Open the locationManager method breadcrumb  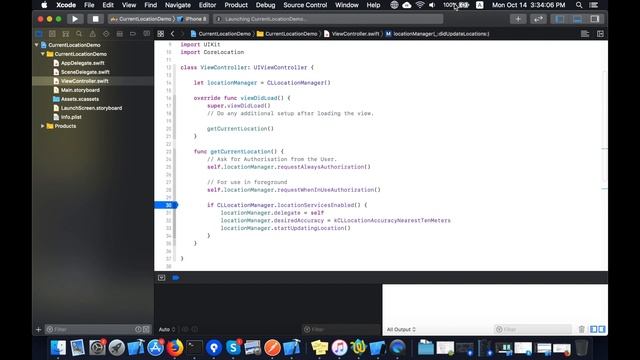click(438, 34)
